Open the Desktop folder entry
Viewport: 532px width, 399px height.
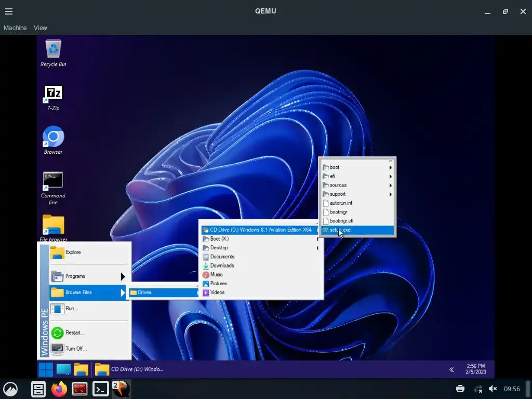[x=260, y=248]
